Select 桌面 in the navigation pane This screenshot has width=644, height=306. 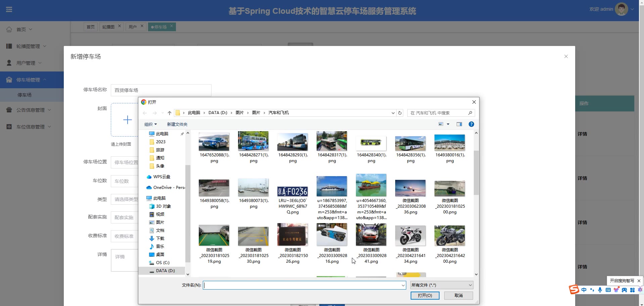[160, 255]
